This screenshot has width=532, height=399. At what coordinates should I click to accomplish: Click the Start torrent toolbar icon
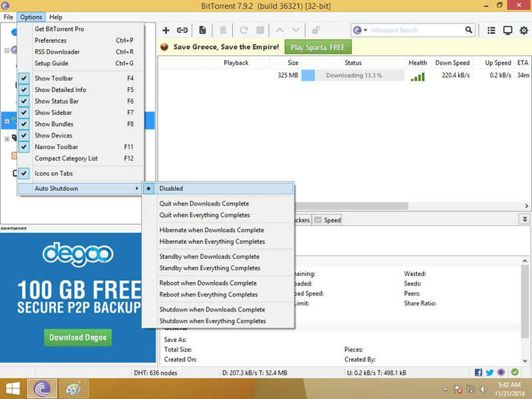[x=243, y=30]
